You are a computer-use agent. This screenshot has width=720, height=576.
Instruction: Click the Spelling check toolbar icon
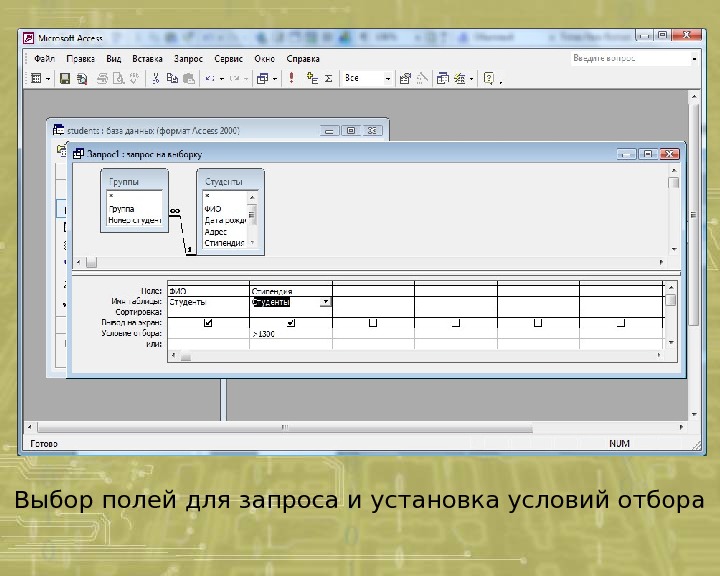click(134, 79)
